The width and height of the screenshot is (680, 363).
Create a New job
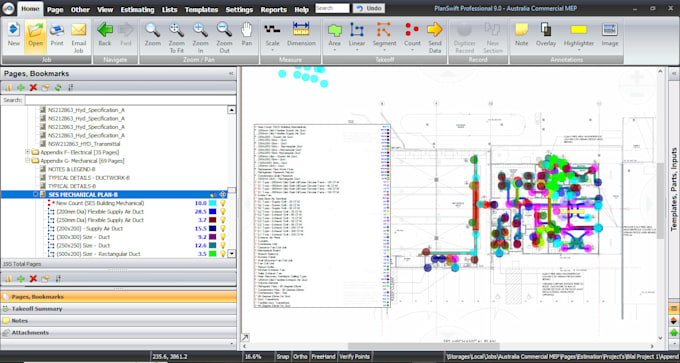pyautogui.click(x=14, y=35)
